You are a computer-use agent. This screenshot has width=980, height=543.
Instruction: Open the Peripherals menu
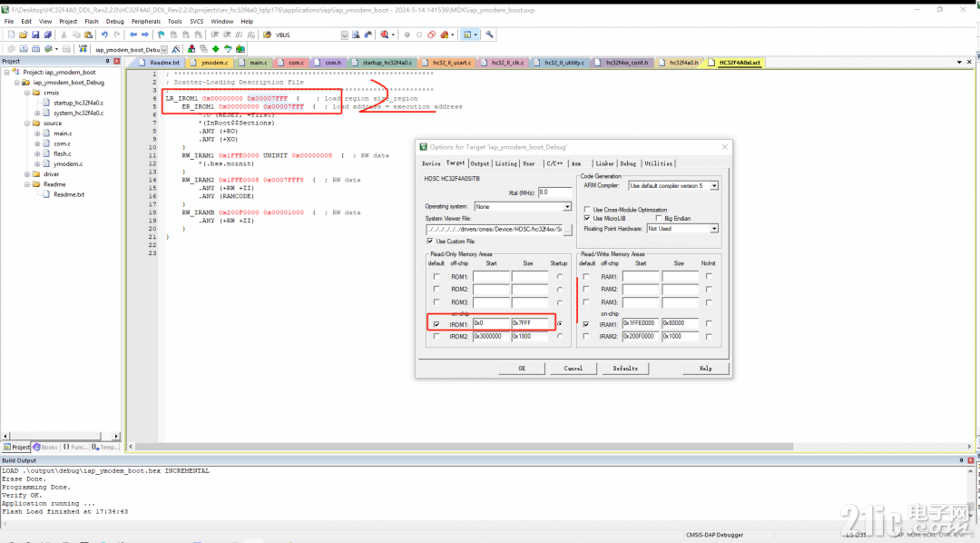click(x=145, y=21)
